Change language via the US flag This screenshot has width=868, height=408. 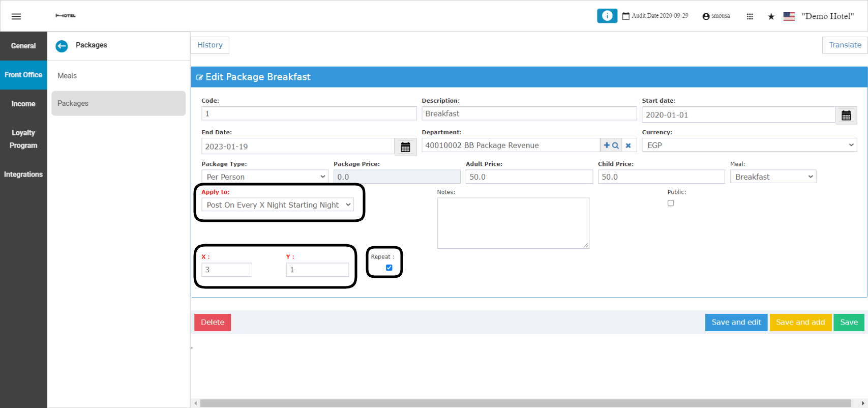pos(789,16)
